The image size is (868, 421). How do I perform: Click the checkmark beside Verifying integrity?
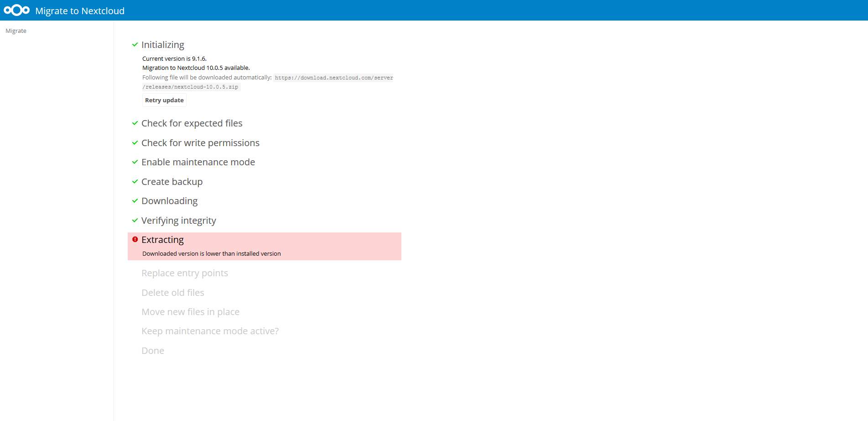click(135, 221)
